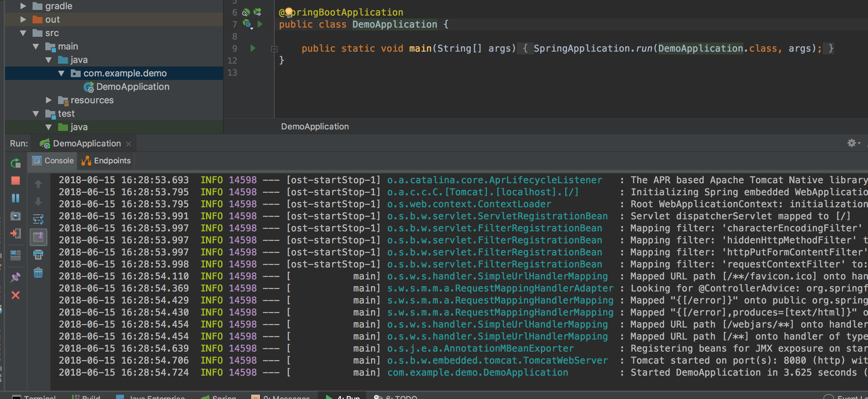Dump threads using the camera icon
This screenshot has height=399, width=868.
[x=16, y=216]
